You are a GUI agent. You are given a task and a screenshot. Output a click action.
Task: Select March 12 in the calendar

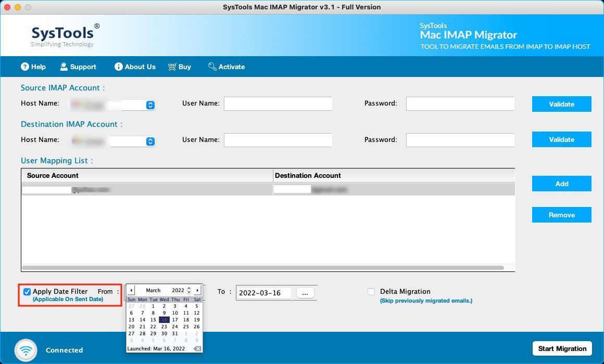click(197, 313)
